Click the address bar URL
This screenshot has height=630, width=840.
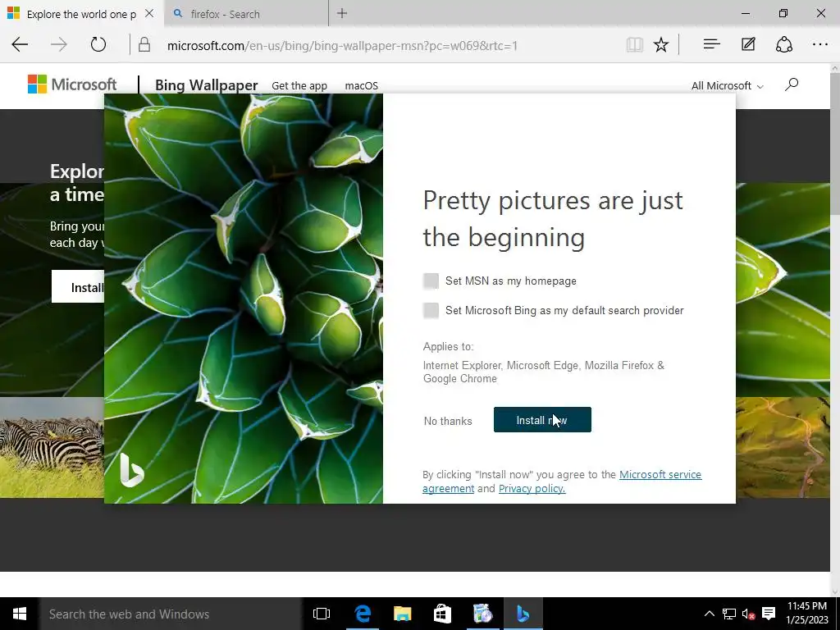click(x=342, y=46)
